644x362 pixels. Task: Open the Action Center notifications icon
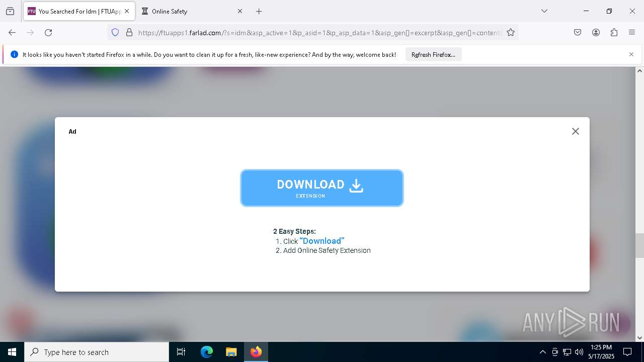pos(627,352)
